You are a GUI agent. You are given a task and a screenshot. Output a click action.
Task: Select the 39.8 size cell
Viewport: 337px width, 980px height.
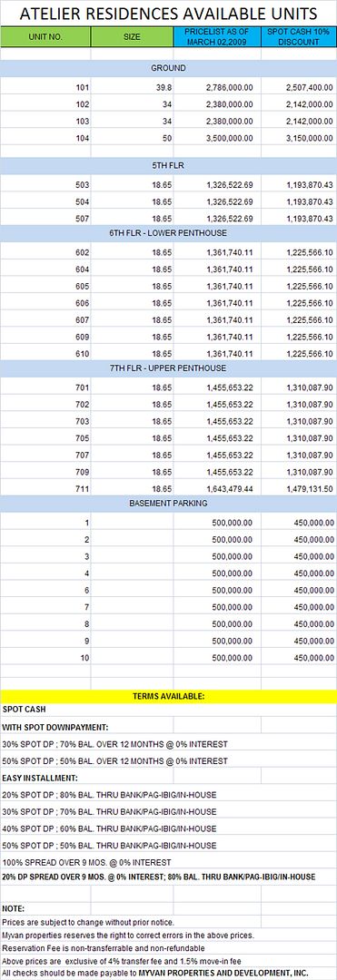coord(132,87)
